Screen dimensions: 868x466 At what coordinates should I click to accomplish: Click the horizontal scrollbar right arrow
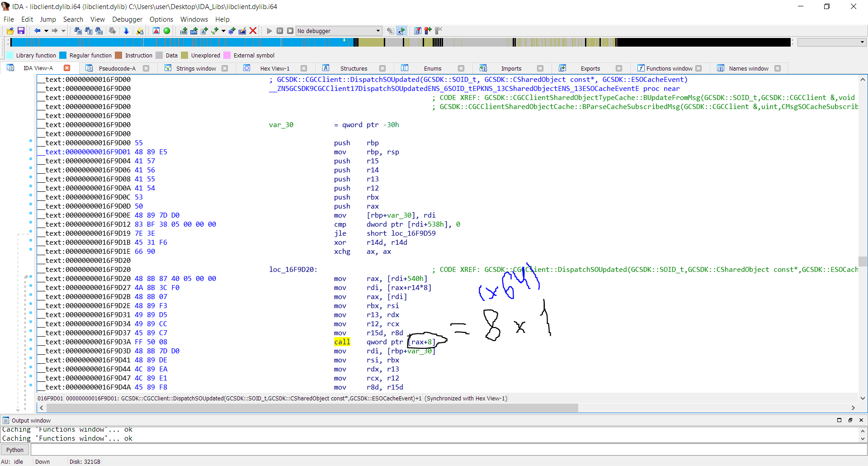tap(854, 408)
